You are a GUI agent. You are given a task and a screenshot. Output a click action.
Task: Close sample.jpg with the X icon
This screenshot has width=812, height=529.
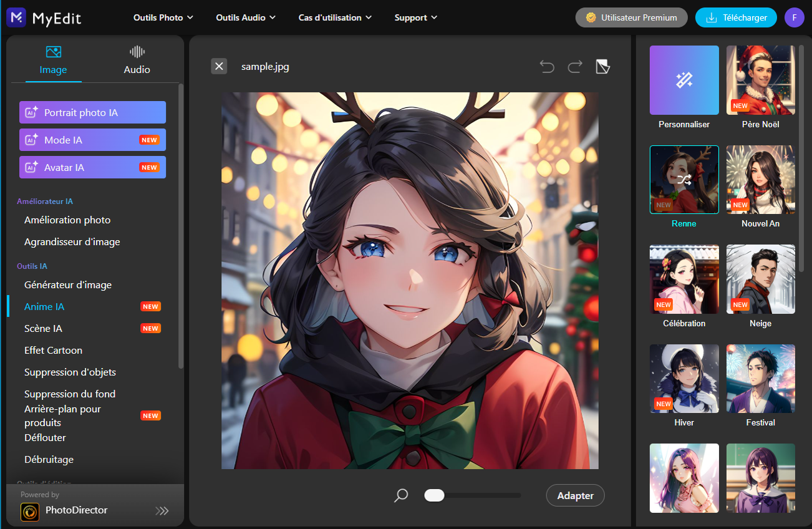pos(219,66)
